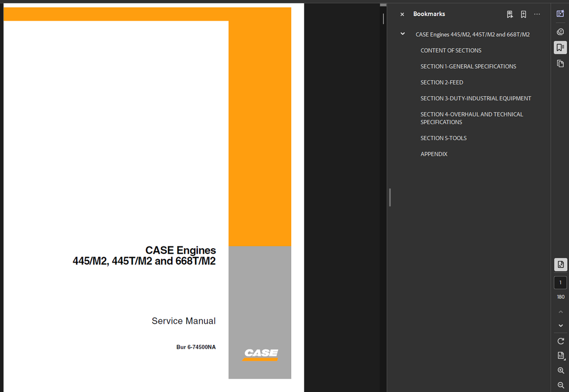Go to next page with the down arrow

561,325
